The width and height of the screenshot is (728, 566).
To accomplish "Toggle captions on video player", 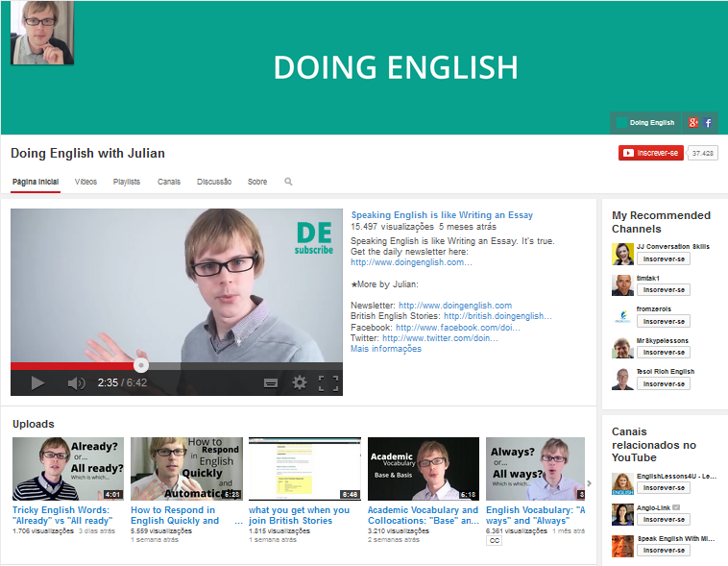I will 271,382.
